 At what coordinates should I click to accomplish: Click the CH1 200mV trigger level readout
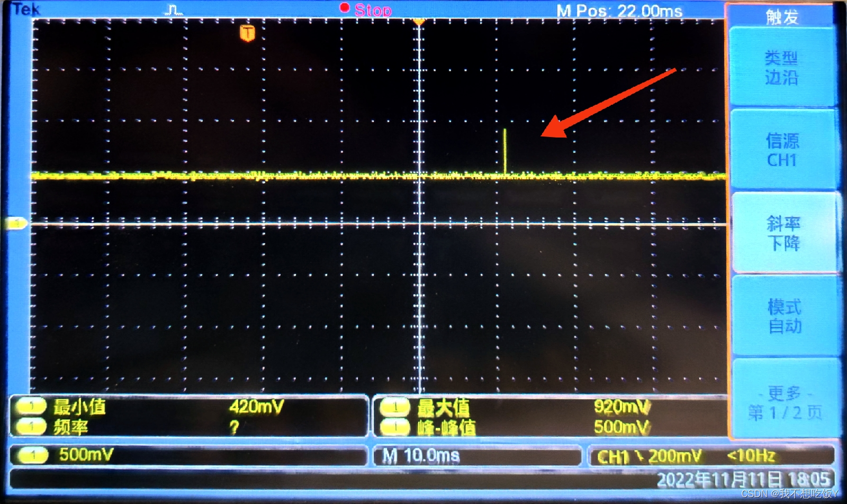point(649,456)
